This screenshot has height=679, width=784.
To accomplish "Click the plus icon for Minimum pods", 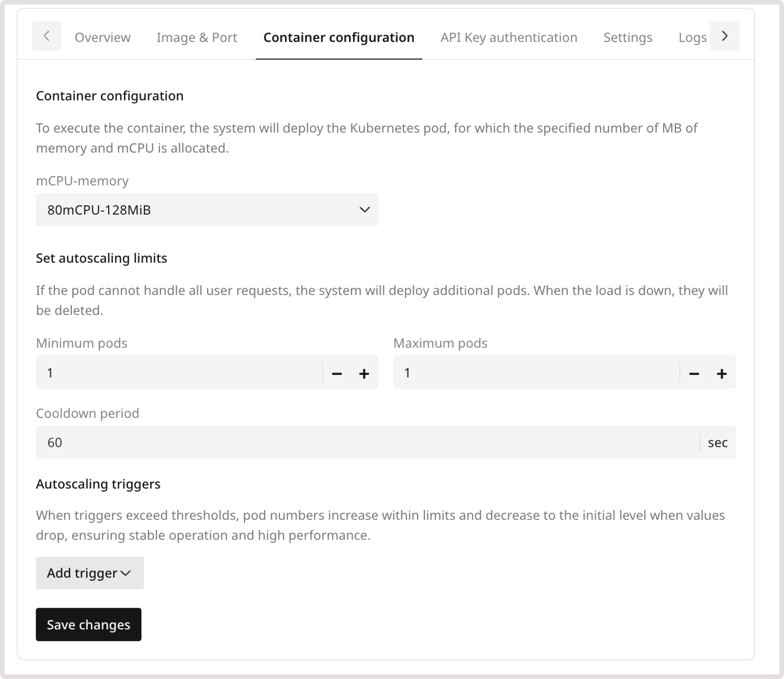I will pos(364,373).
